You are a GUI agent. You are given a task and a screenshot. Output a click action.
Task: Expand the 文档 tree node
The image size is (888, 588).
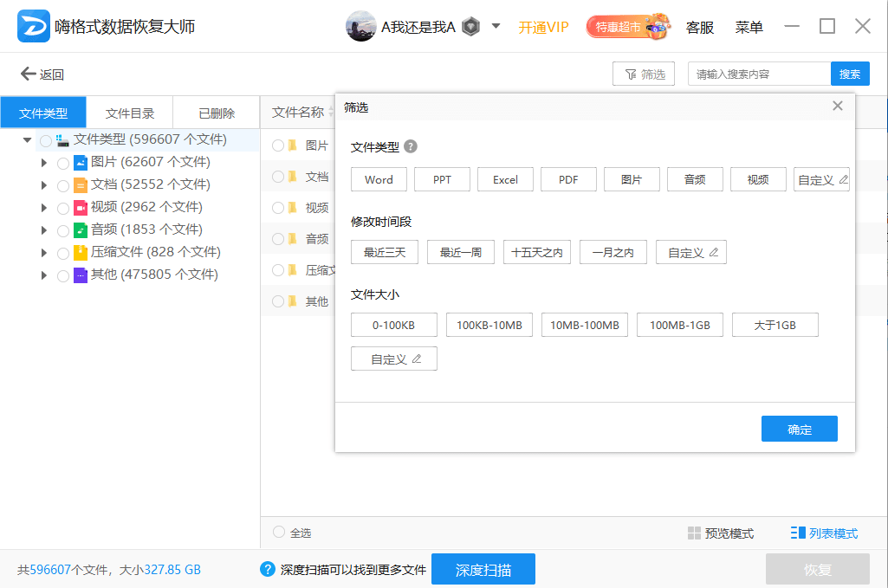tap(43, 185)
